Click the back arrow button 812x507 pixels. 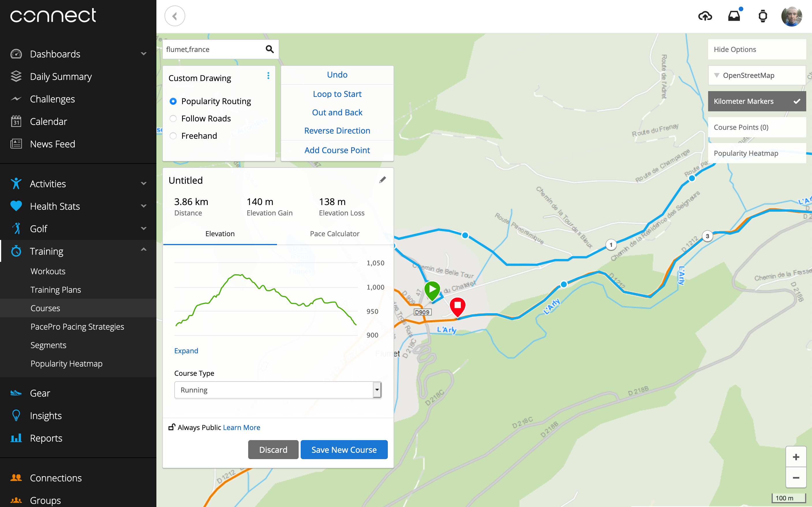(175, 16)
